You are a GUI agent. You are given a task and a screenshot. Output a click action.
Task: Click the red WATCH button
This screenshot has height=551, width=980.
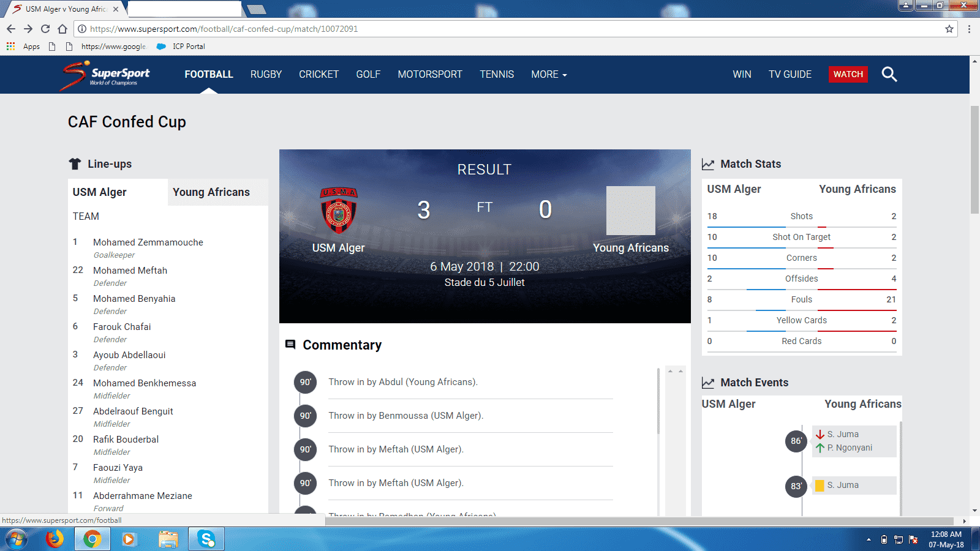point(848,74)
